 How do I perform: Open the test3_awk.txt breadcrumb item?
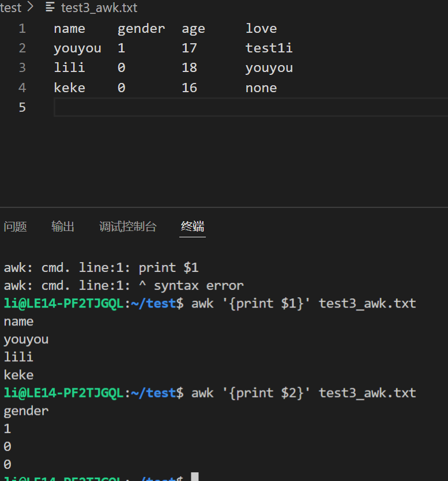click(x=99, y=8)
